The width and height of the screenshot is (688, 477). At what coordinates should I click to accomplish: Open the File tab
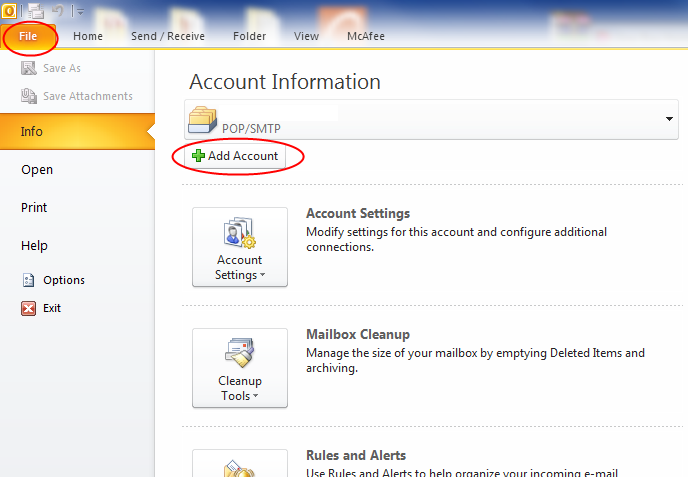pos(28,36)
